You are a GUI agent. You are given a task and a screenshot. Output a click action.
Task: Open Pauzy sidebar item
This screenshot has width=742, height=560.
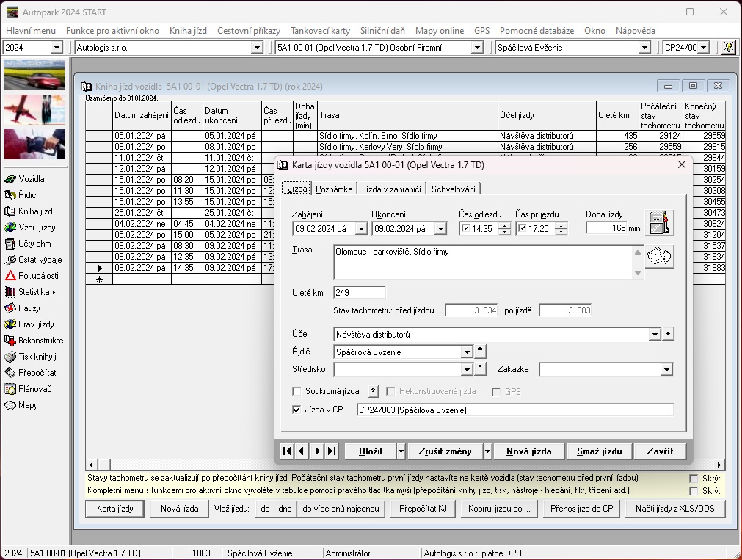[x=22, y=308]
